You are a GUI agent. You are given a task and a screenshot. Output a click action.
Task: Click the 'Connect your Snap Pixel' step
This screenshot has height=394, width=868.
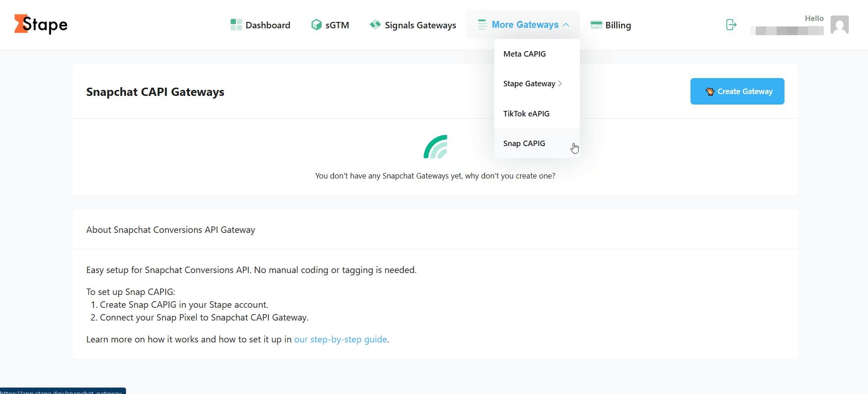coord(204,317)
